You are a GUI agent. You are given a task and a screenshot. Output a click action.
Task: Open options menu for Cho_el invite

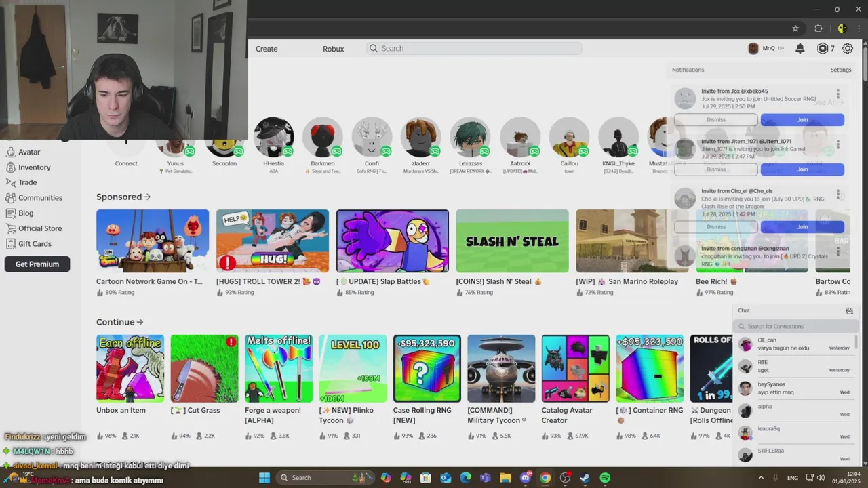(838, 195)
